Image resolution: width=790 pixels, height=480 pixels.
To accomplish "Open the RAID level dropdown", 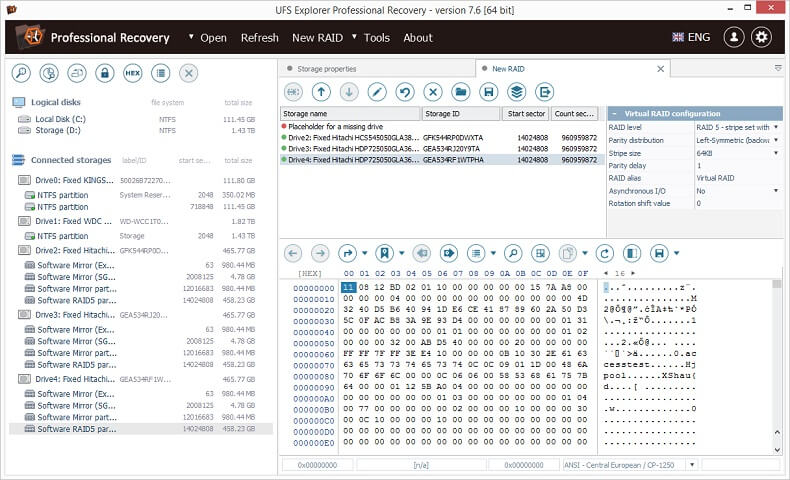I will [x=776, y=128].
